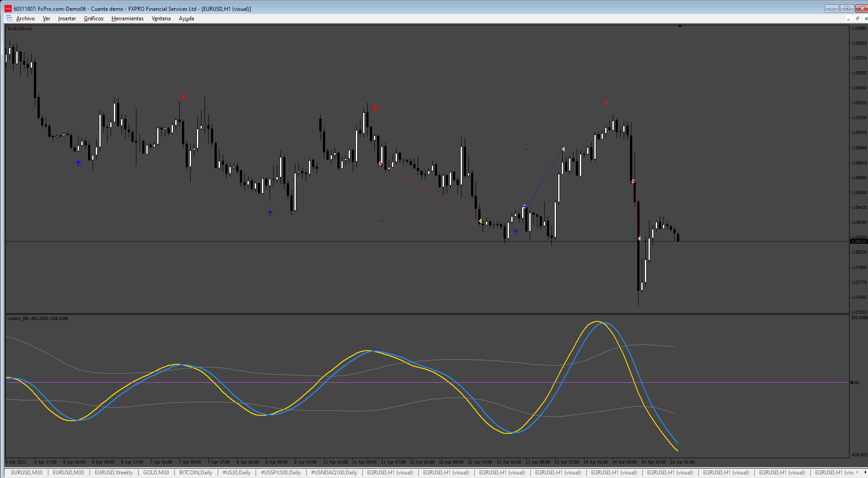Viewport: 868px width, 478px height.
Task: Switch to the #US30,Daily tab
Action: tap(237, 473)
